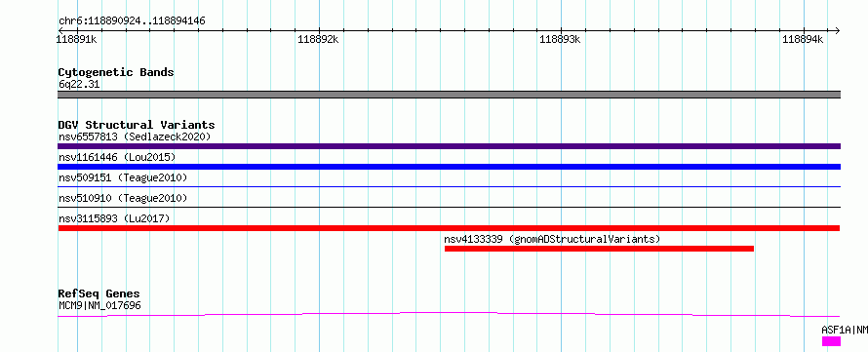
Task: Select the short red nsv4133339 variant bar
Action: click(x=599, y=249)
